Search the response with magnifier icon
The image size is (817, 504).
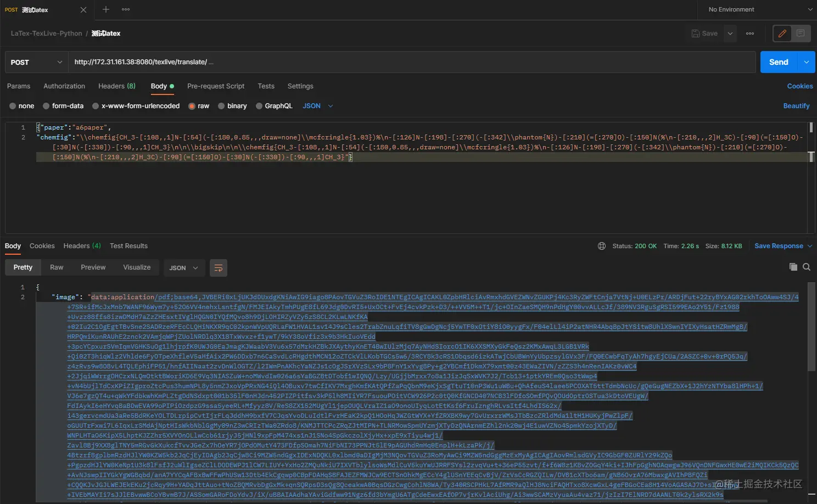click(x=807, y=267)
